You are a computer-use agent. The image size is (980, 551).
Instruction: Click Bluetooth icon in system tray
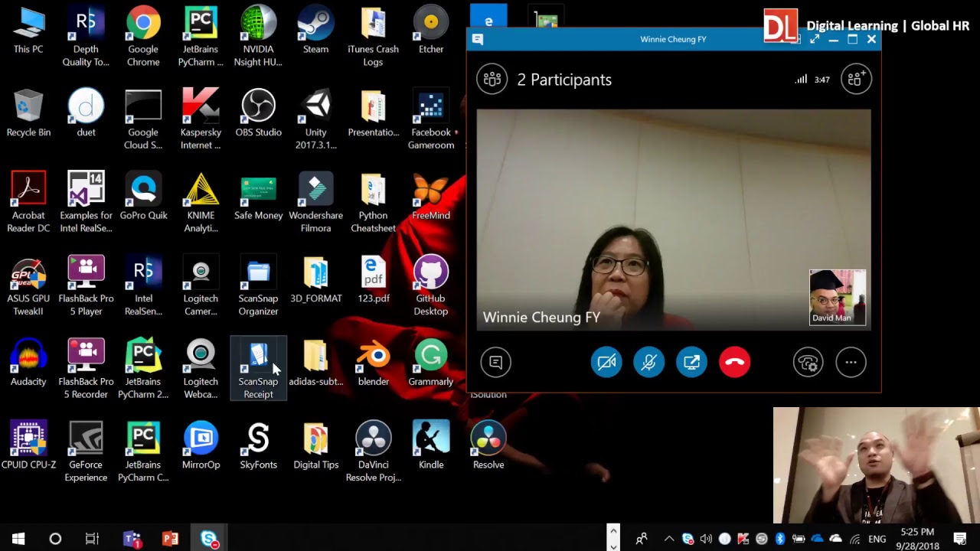779,539
